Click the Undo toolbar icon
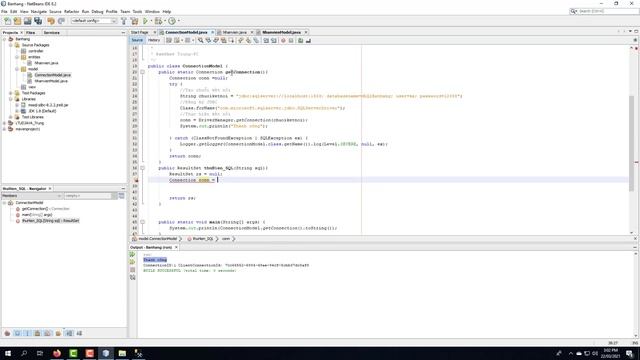The height and width of the screenshot is (360, 640). [51, 21]
